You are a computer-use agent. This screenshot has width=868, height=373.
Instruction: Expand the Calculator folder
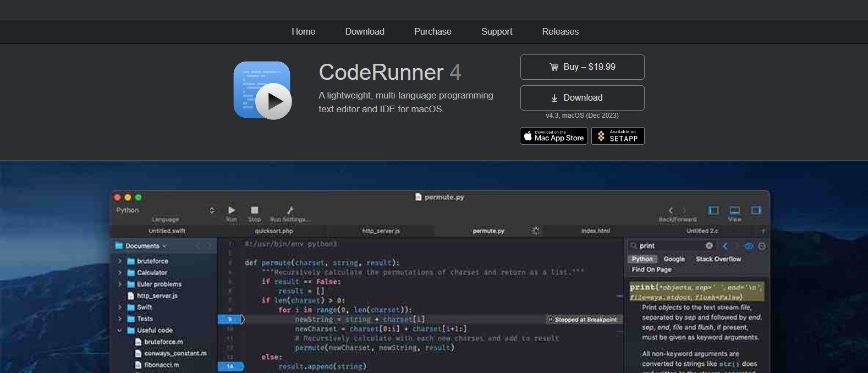[119, 273]
